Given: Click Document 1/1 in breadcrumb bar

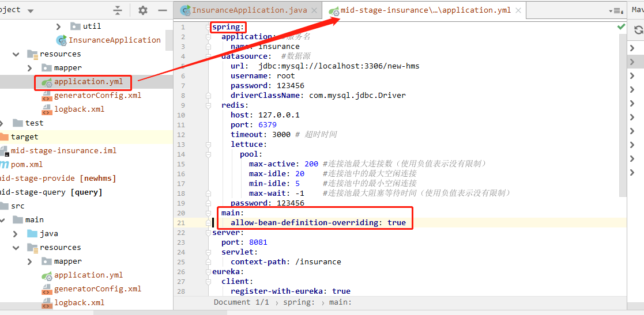Looking at the screenshot, I should 241,302.
